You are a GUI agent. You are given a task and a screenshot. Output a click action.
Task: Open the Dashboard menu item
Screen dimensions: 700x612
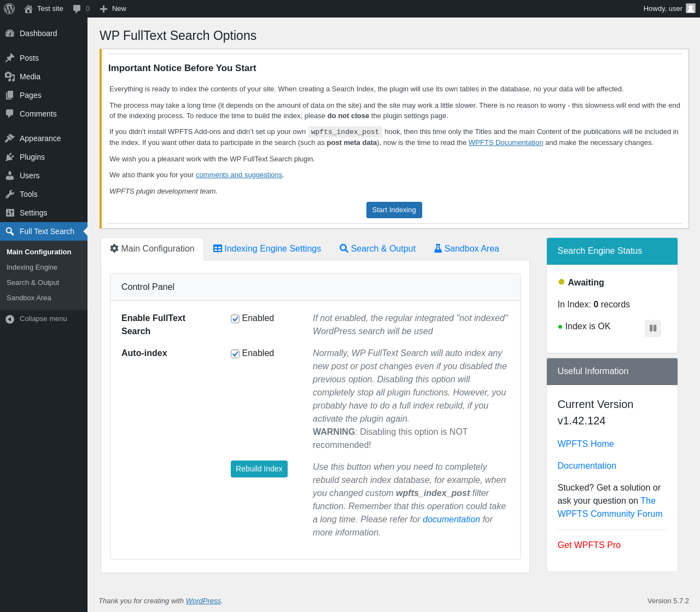pyautogui.click(x=44, y=33)
